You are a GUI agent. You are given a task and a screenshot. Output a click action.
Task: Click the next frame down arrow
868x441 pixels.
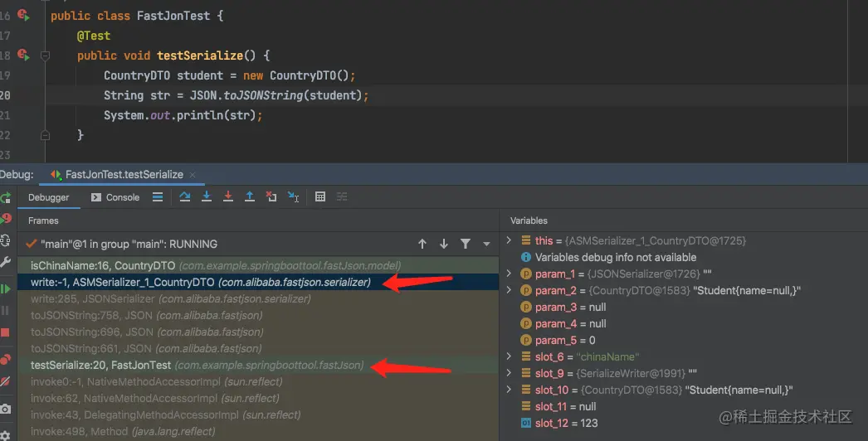click(444, 244)
